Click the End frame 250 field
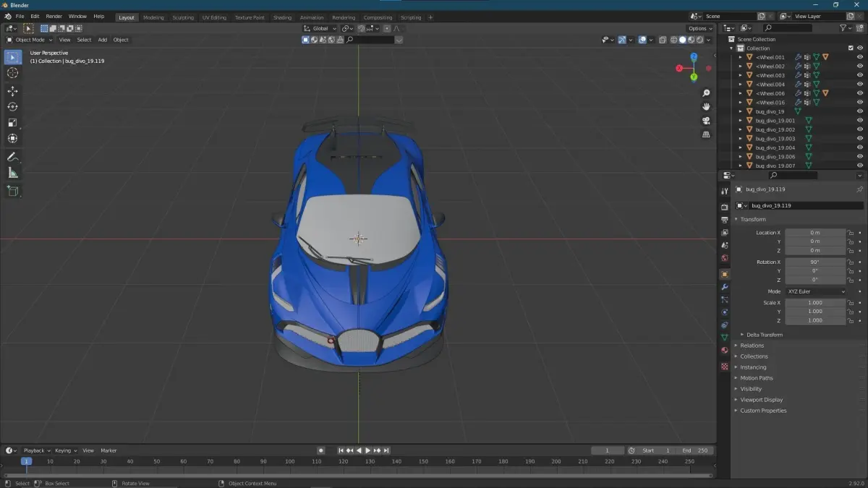Screen dimensions: 868x488 pos(696,450)
